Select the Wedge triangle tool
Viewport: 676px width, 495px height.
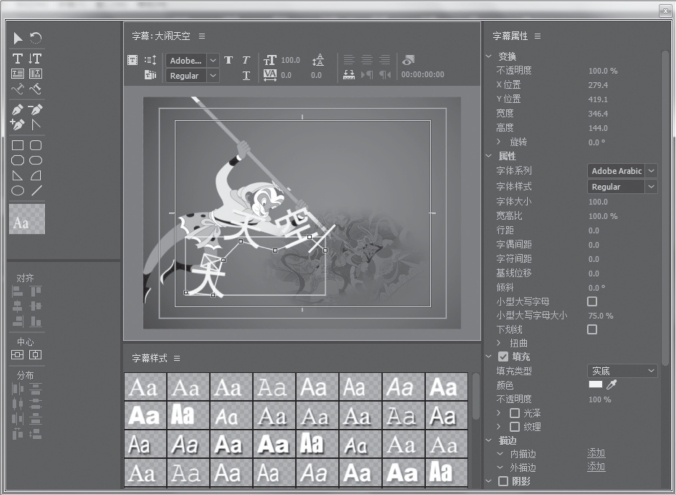(18, 175)
